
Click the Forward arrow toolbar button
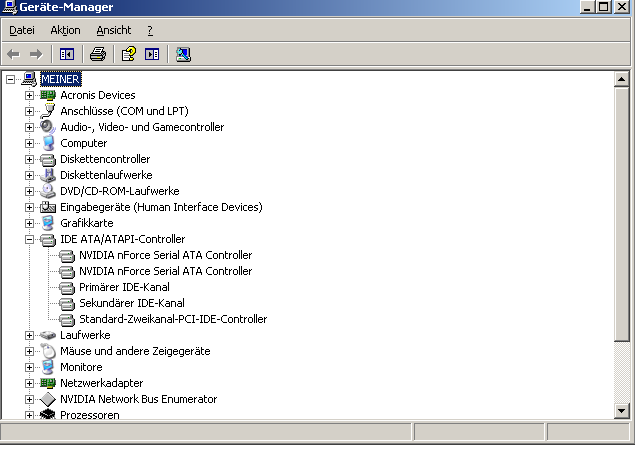pyautogui.click(x=36, y=54)
